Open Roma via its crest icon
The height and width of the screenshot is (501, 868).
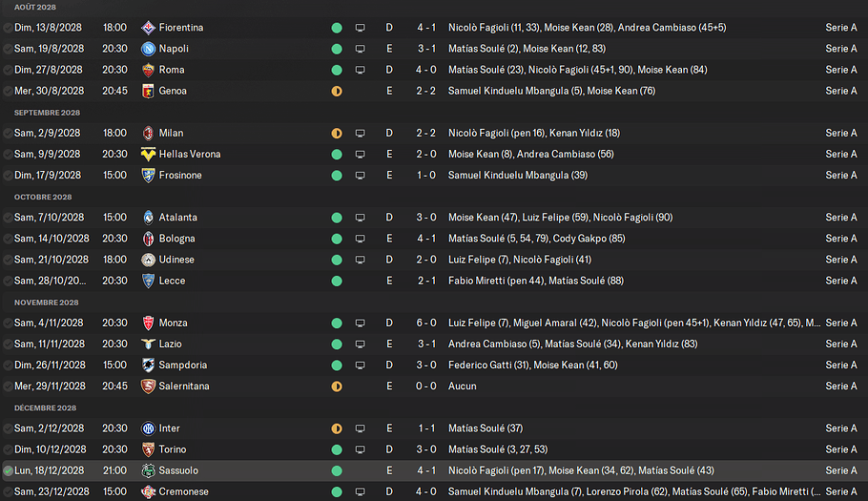pos(148,70)
